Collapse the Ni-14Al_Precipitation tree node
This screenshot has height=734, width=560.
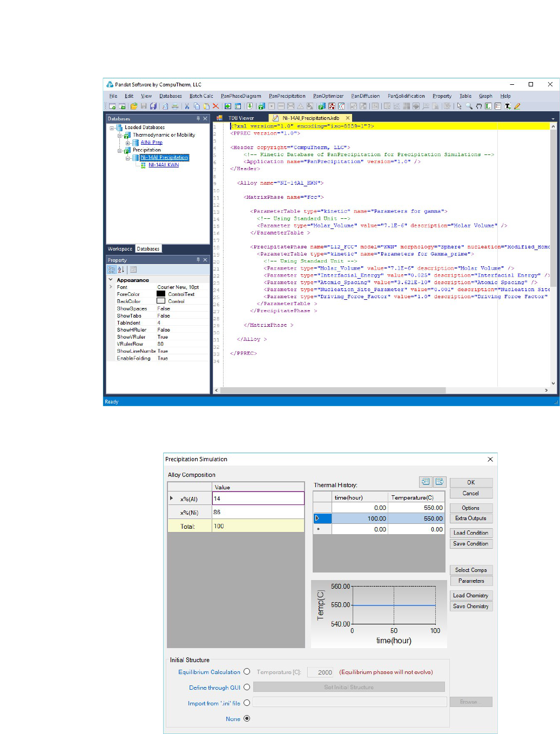(128, 158)
